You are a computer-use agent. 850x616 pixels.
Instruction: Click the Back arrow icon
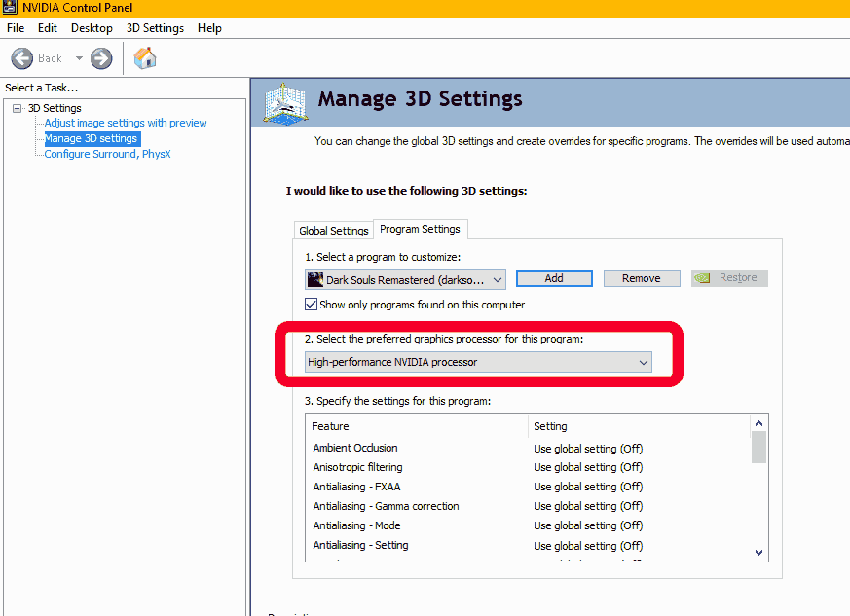(22, 58)
